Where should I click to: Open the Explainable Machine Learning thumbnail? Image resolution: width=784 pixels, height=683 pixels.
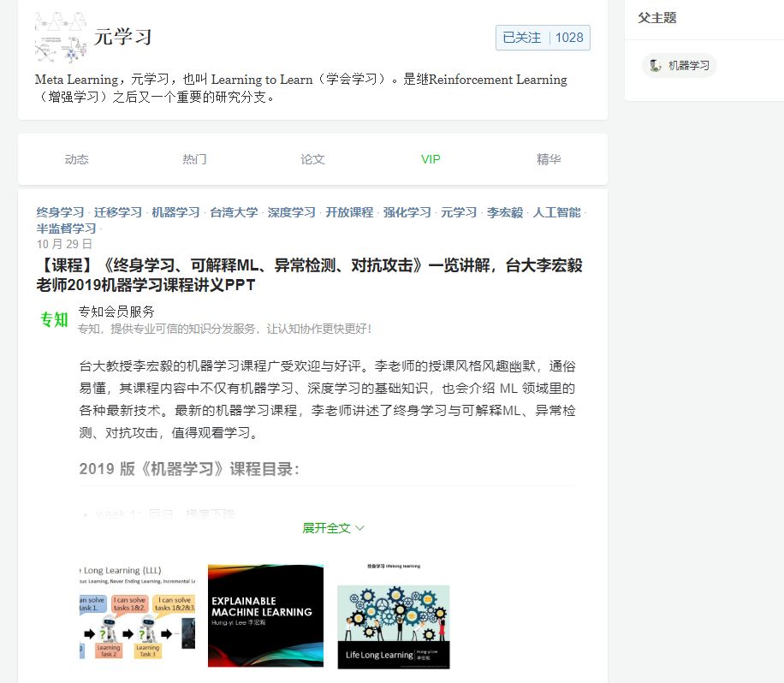265,615
